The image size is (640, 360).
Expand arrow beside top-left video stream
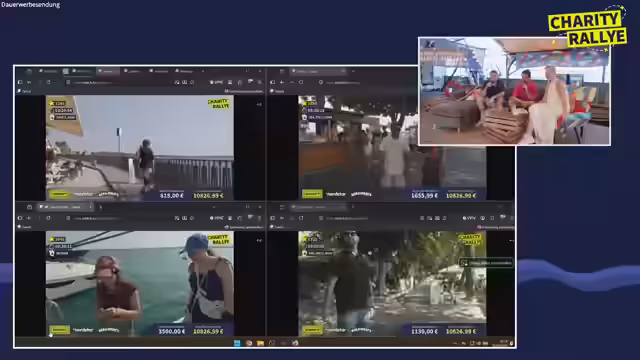click(x=259, y=104)
